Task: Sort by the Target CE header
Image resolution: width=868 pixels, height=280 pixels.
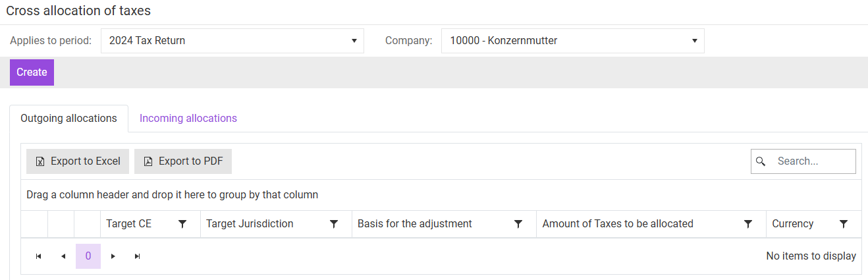Action: click(x=129, y=224)
